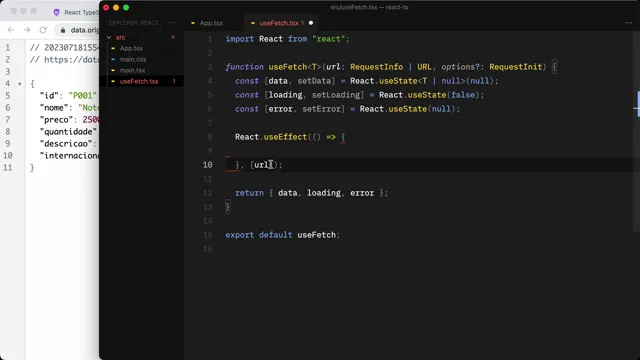Screen dimensions: 640x360
Task: Open main.css in the file tree
Action: [133, 59]
